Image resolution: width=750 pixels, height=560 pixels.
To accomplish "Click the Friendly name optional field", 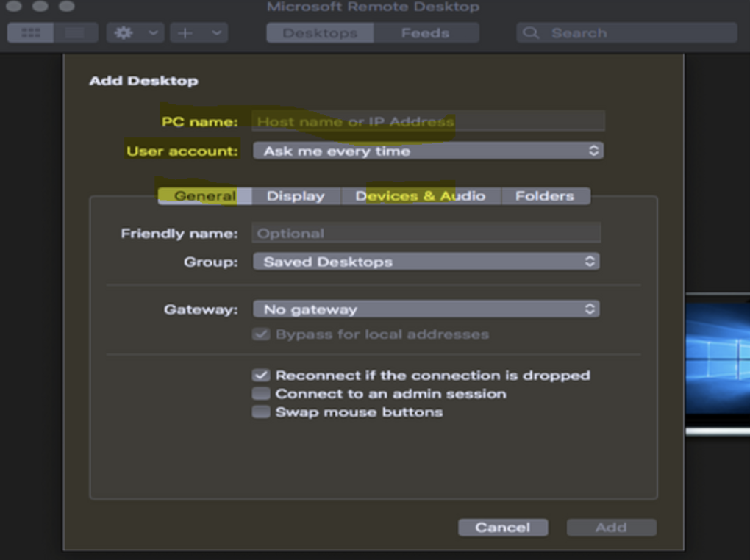I will point(426,234).
